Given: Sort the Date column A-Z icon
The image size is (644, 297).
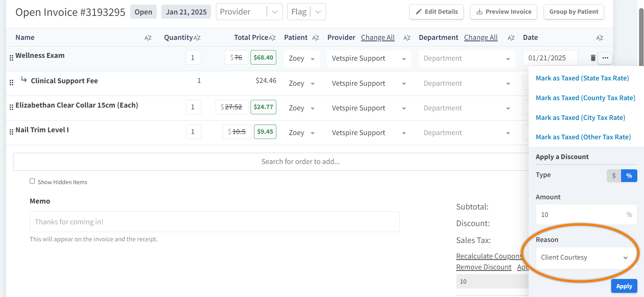Looking at the screenshot, I should click(600, 38).
